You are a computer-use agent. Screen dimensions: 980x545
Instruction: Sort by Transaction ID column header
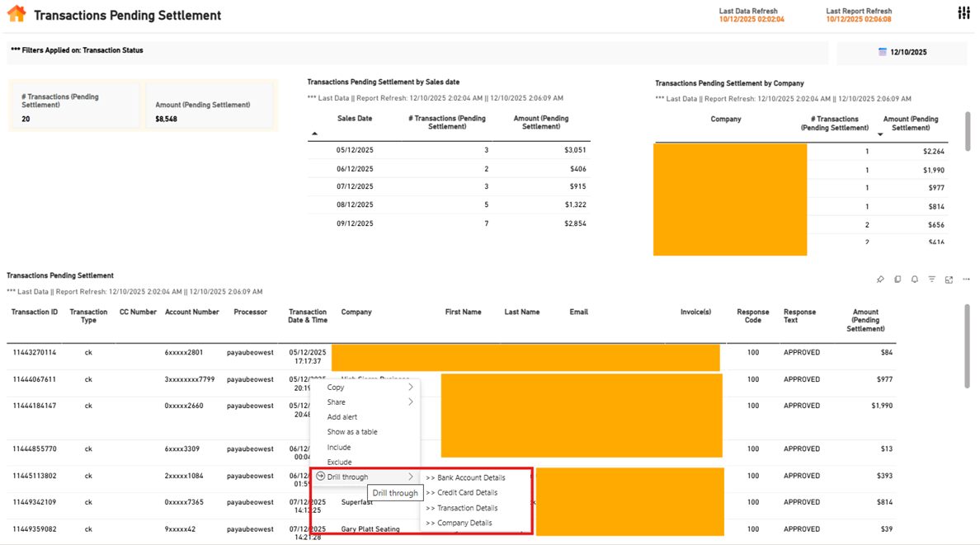[35, 312]
